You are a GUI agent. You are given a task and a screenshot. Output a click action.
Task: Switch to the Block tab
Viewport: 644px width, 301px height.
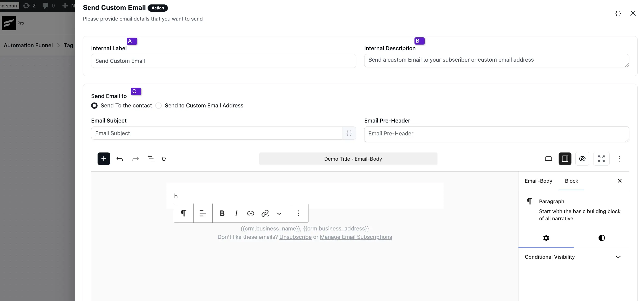tap(571, 181)
